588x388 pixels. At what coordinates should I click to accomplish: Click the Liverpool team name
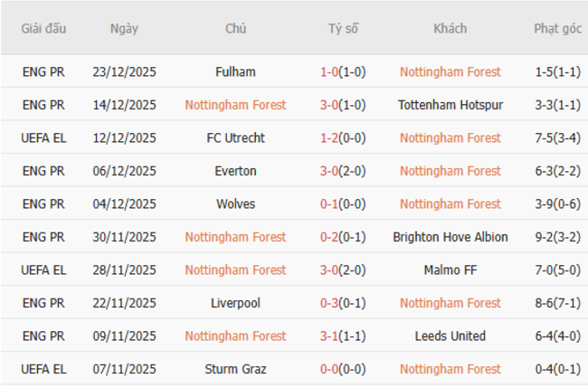236,303
